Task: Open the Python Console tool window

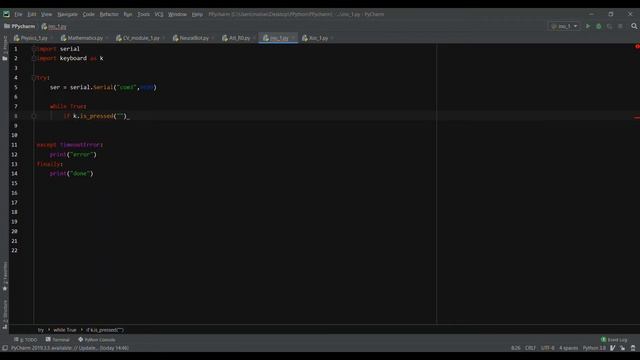Action: pyautogui.click(x=97, y=340)
